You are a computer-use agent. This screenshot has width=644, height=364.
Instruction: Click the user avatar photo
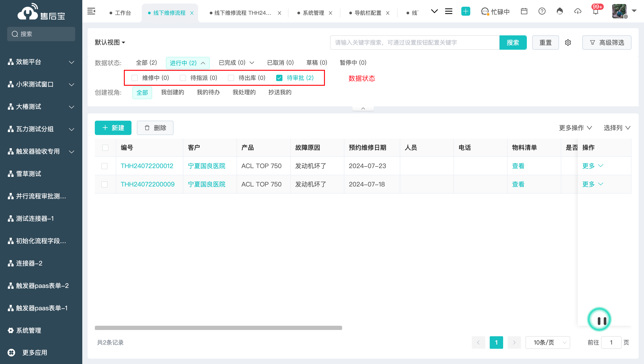tap(619, 11)
